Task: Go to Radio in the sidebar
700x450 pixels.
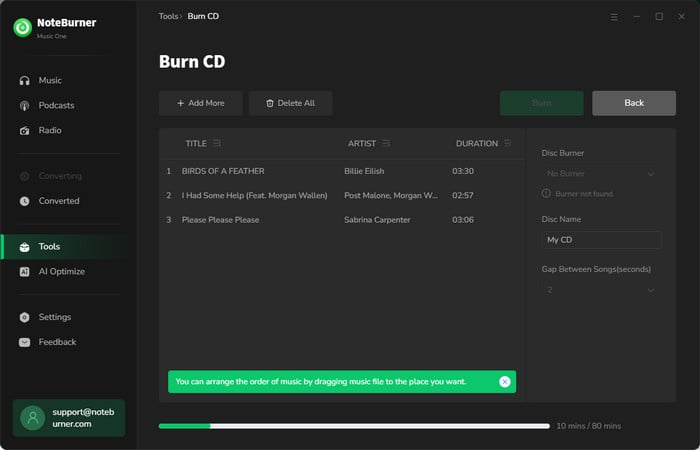Action: pyautogui.click(x=50, y=130)
